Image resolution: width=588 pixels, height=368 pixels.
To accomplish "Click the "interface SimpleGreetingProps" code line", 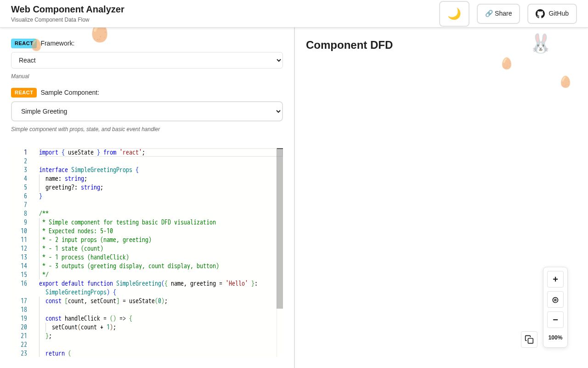I will (89, 170).
